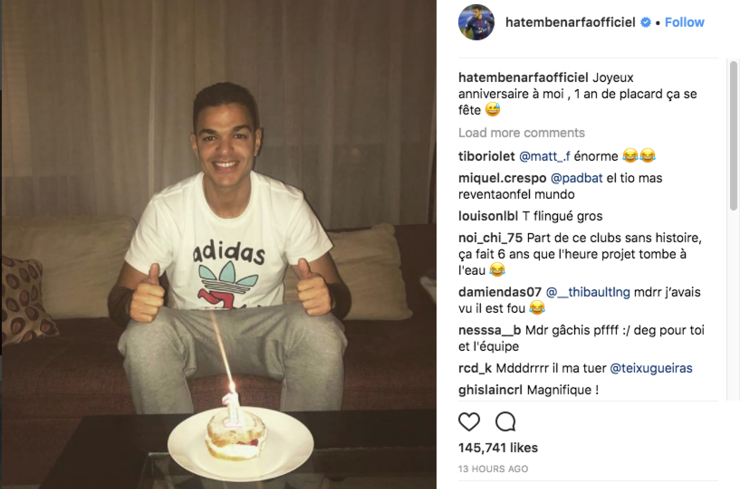The height and width of the screenshot is (489, 740).
Task: Open the @matt_.f mention
Action: coord(545,156)
